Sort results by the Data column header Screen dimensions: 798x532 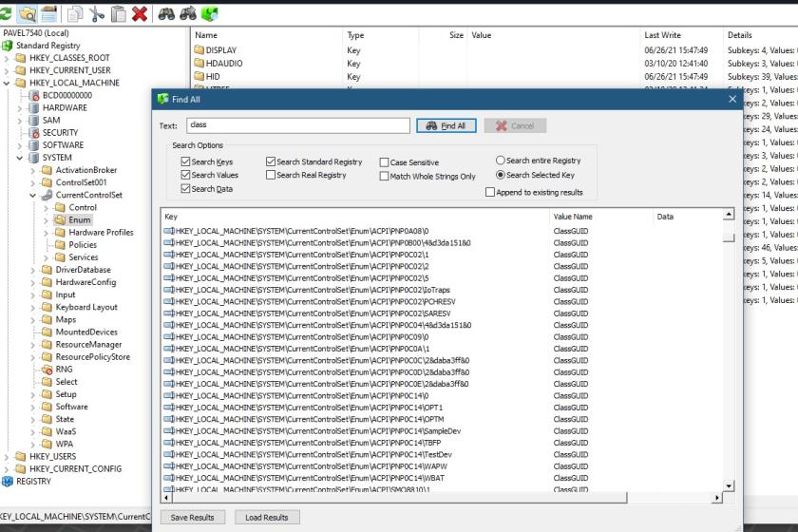687,217
